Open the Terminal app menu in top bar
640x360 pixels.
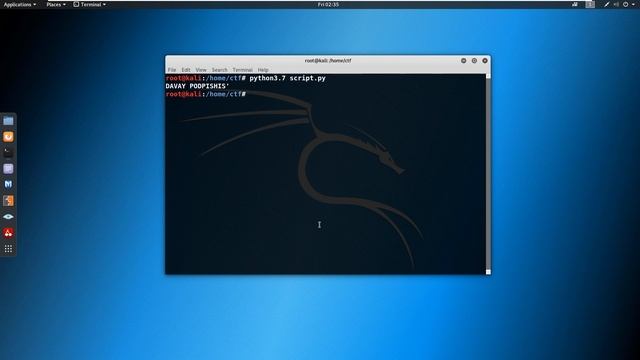tap(90, 4)
